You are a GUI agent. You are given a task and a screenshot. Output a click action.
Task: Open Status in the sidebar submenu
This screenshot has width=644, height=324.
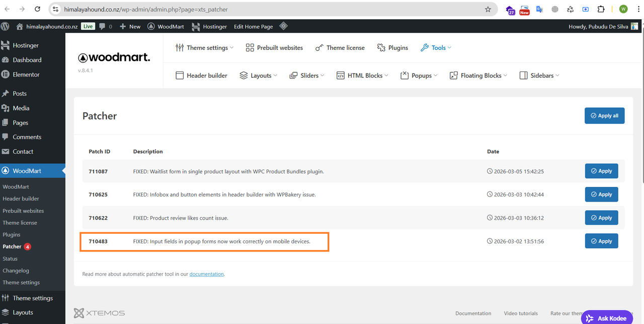click(x=10, y=258)
